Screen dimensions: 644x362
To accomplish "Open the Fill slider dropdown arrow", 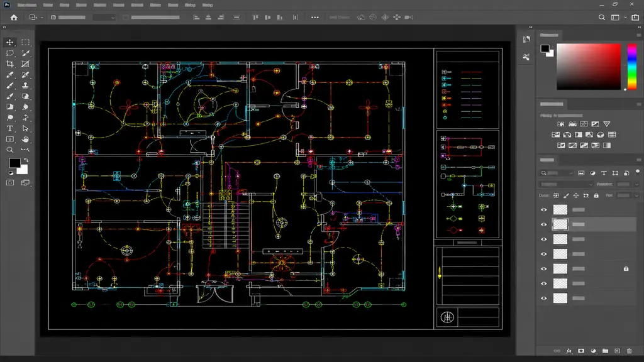I will coord(636,195).
